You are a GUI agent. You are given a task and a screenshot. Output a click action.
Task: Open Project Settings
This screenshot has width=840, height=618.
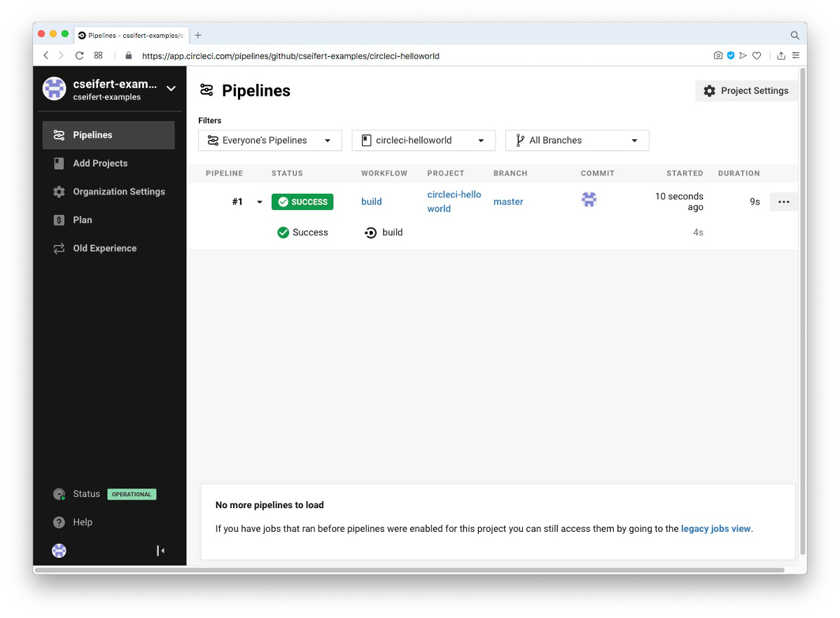pyautogui.click(x=746, y=91)
